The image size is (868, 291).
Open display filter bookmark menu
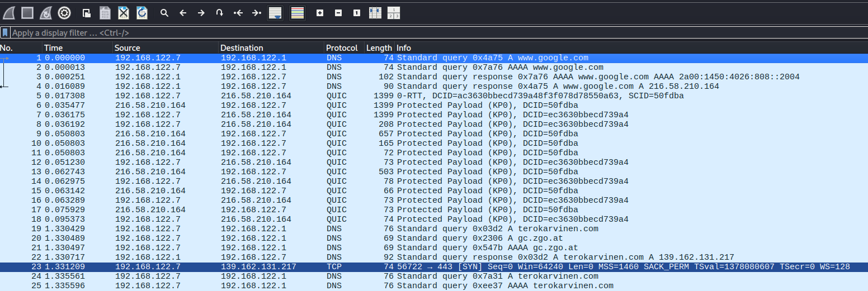5,33
